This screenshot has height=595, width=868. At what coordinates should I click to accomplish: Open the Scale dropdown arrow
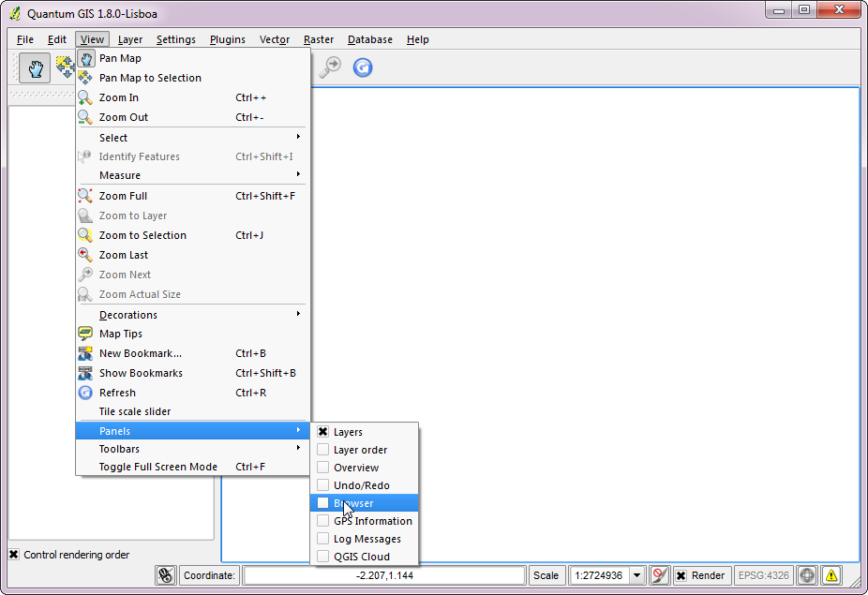[x=637, y=575]
